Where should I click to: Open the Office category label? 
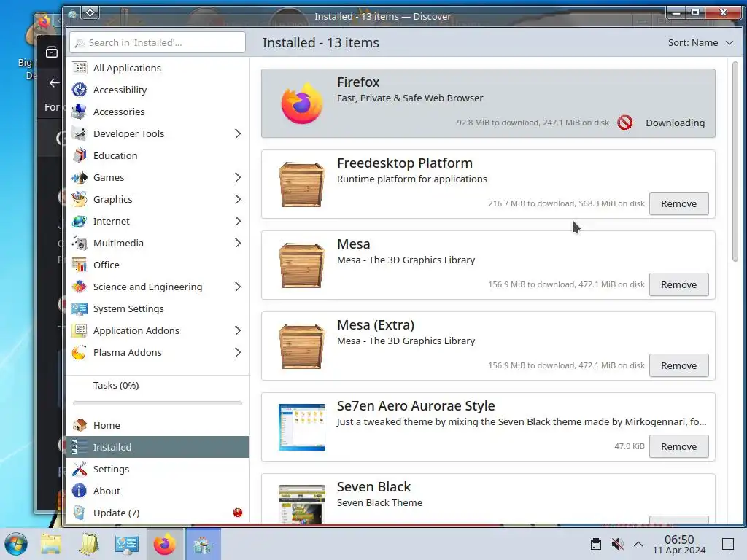[107, 265]
